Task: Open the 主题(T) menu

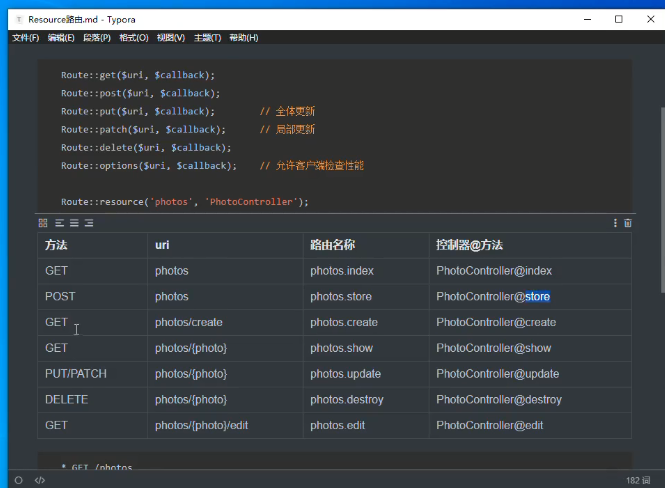Action: 207,38
